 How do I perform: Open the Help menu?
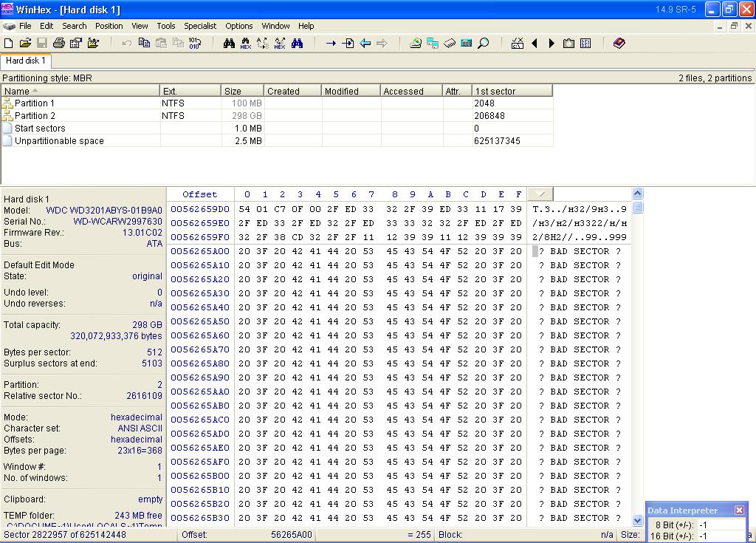pyautogui.click(x=306, y=26)
